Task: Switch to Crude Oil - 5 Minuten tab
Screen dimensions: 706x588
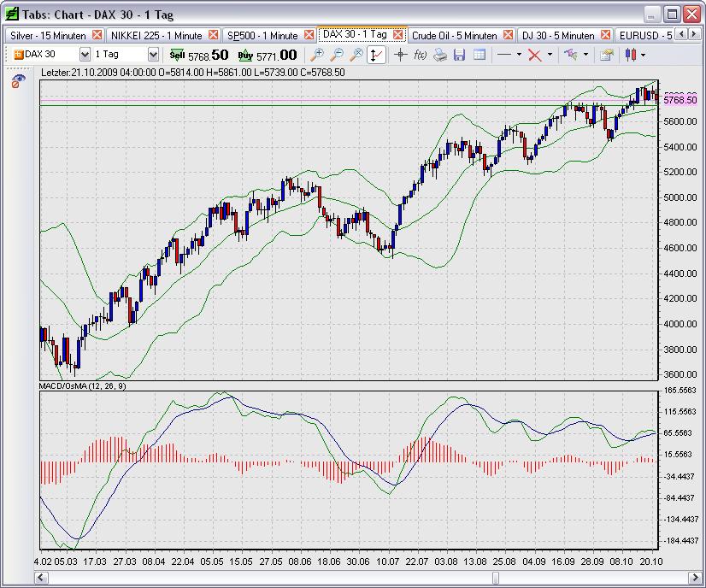Action: pyautogui.click(x=455, y=35)
